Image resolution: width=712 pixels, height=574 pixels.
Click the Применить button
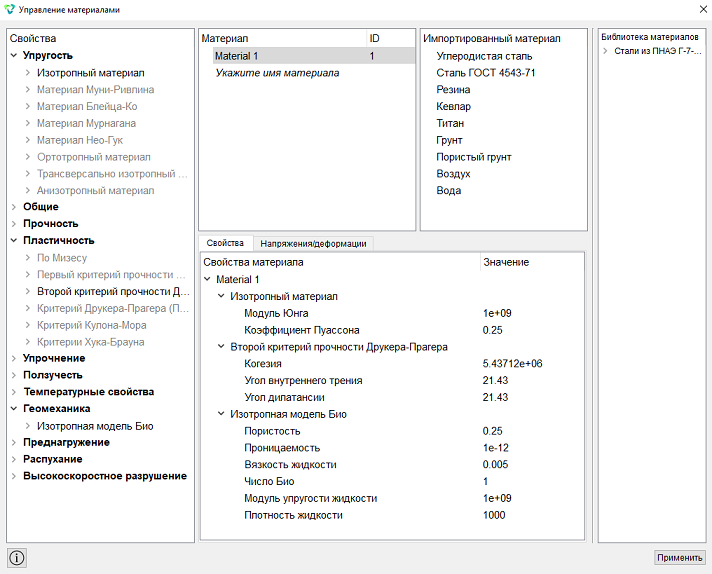(x=680, y=557)
